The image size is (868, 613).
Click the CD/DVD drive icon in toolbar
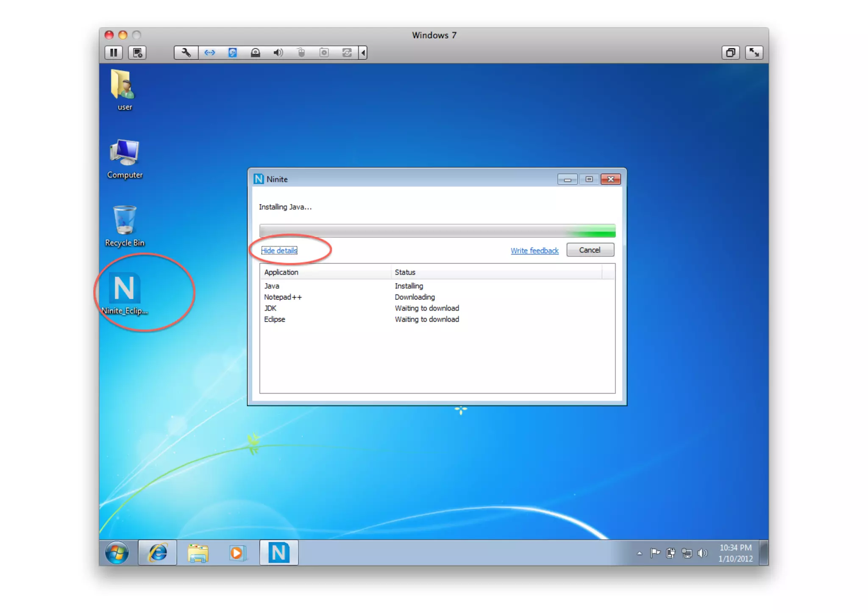coord(256,53)
